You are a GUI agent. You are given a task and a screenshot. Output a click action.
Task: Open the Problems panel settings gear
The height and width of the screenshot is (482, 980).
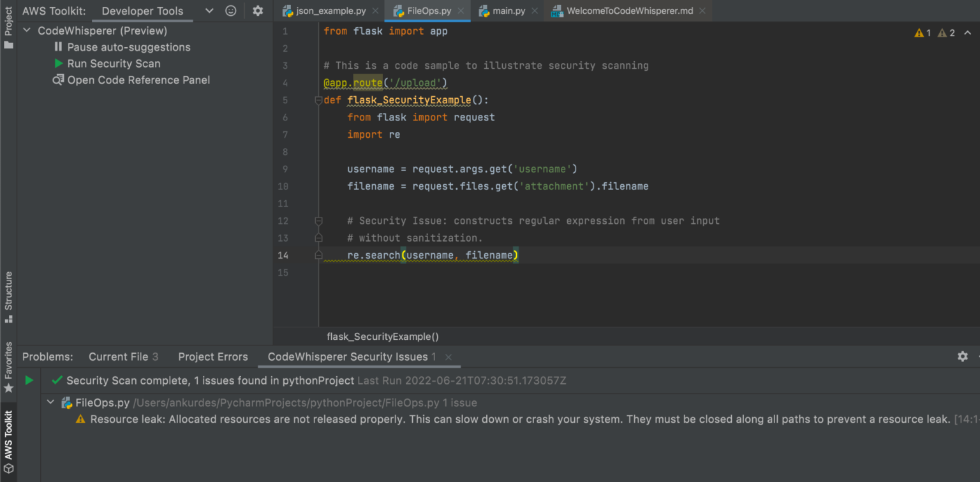click(x=962, y=356)
